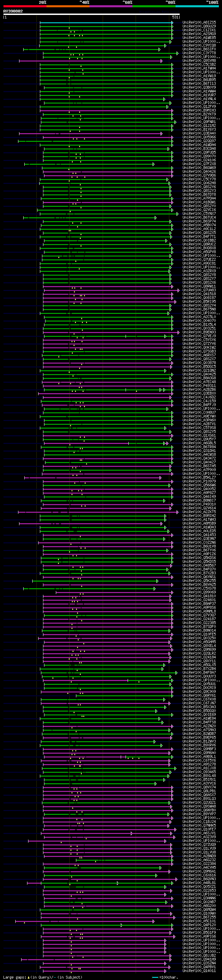The image size is (222, 980).
Task: Click the purple alignment bar for UniRef100_B5KLZ7
Action: [x=93, y=478]
